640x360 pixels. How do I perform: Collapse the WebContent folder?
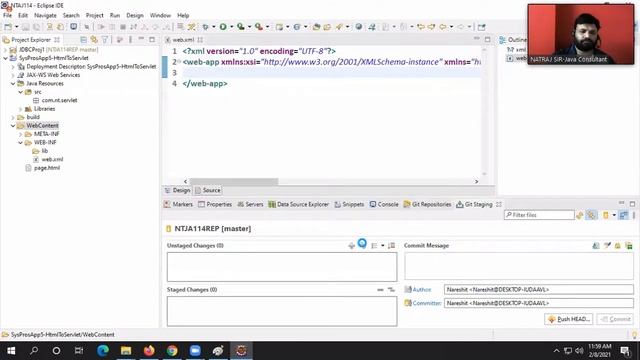pyautogui.click(x=13, y=126)
